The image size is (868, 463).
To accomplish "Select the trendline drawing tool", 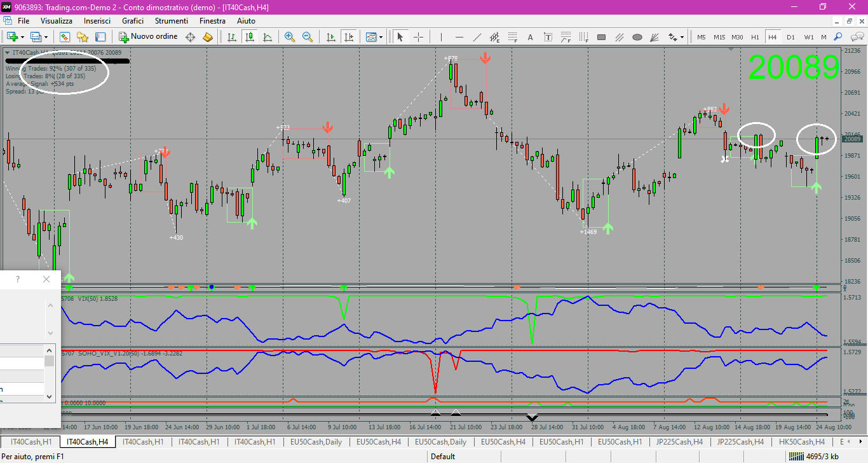I will (477, 37).
